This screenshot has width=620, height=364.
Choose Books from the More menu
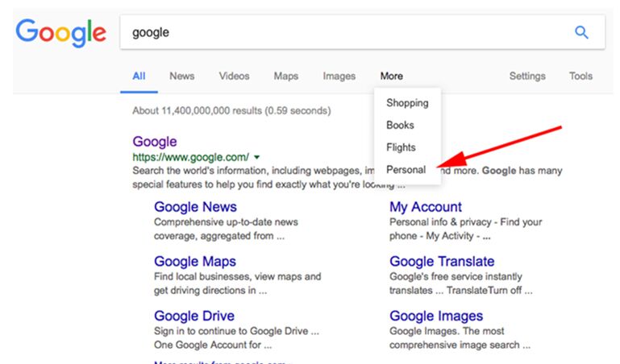click(x=400, y=125)
